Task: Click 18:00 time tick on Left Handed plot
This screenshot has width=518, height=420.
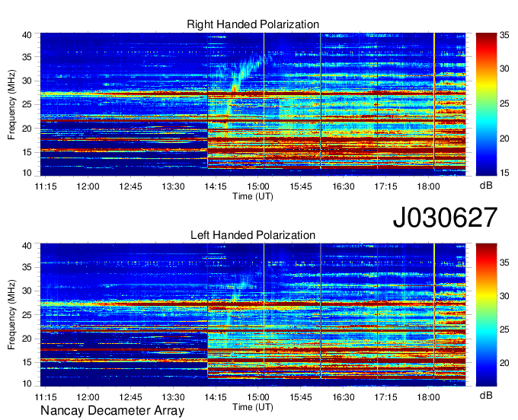Action: pos(428,397)
